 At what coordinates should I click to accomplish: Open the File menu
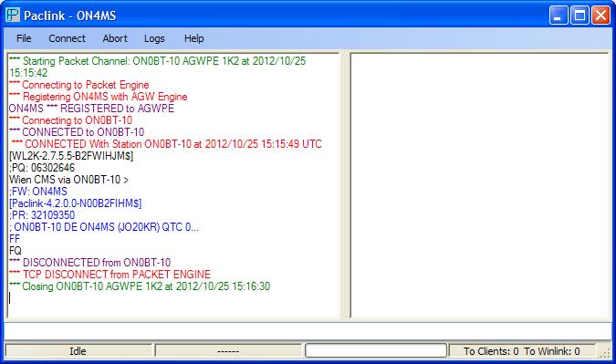(24, 38)
